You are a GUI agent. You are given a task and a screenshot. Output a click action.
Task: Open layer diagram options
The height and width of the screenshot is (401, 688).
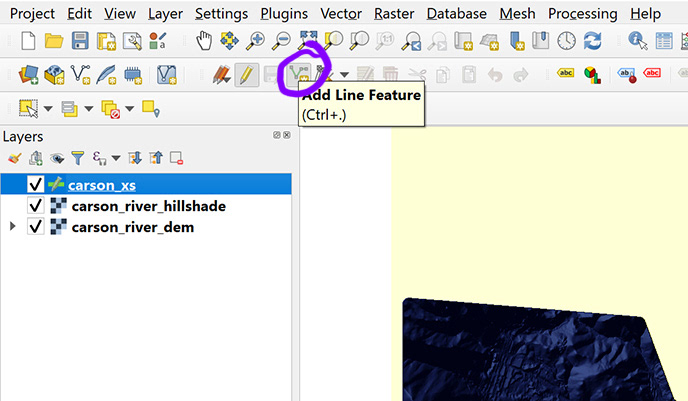tap(592, 75)
